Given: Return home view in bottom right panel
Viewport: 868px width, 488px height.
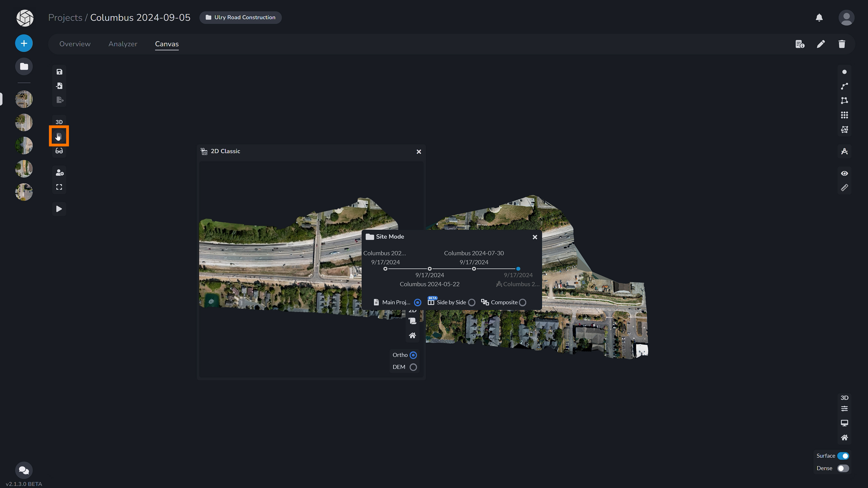Looking at the screenshot, I should click(845, 437).
